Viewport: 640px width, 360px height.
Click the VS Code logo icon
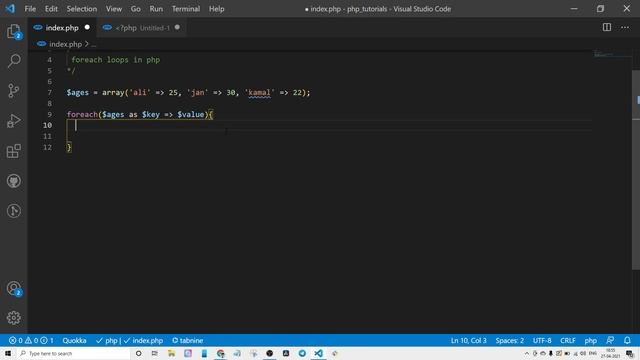[x=10, y=9]
